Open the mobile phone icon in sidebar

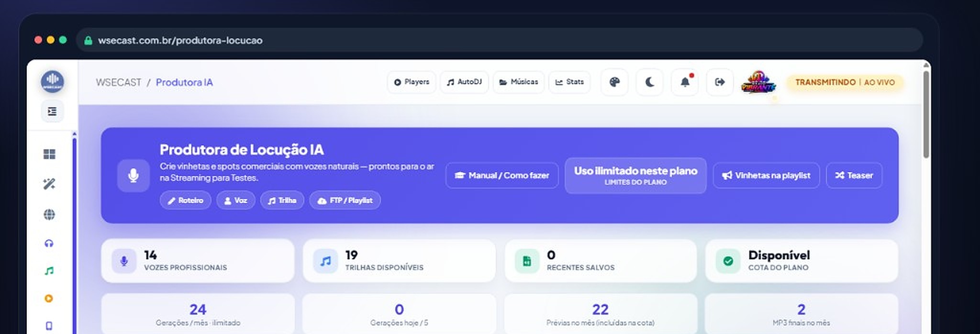pos(49,326)
